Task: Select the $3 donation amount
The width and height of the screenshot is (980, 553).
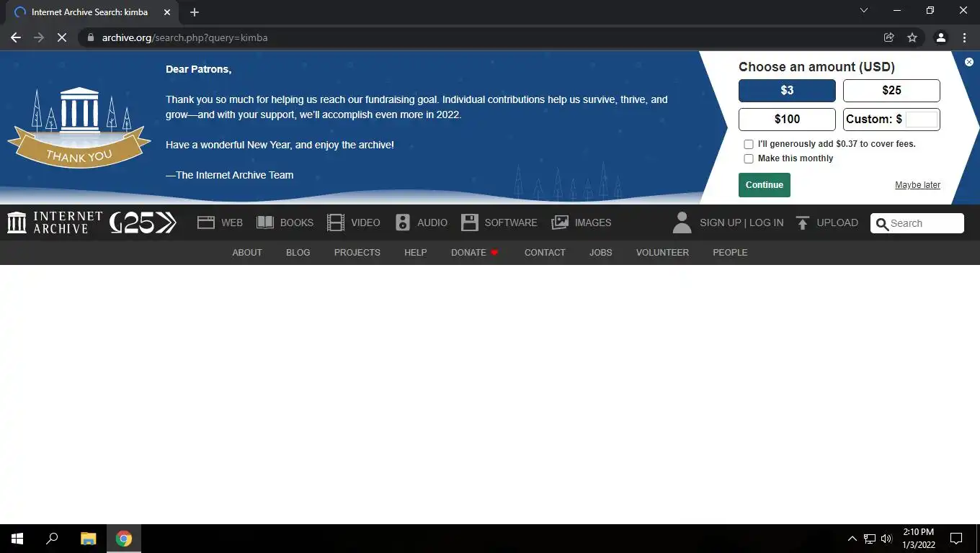Action: click(x=787, y=91)
